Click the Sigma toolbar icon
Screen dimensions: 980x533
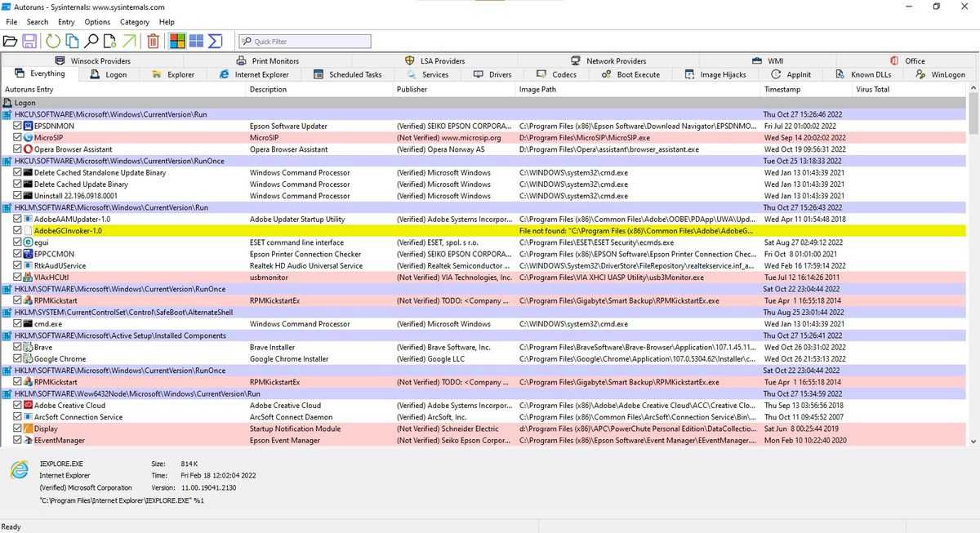coord(216,41)
